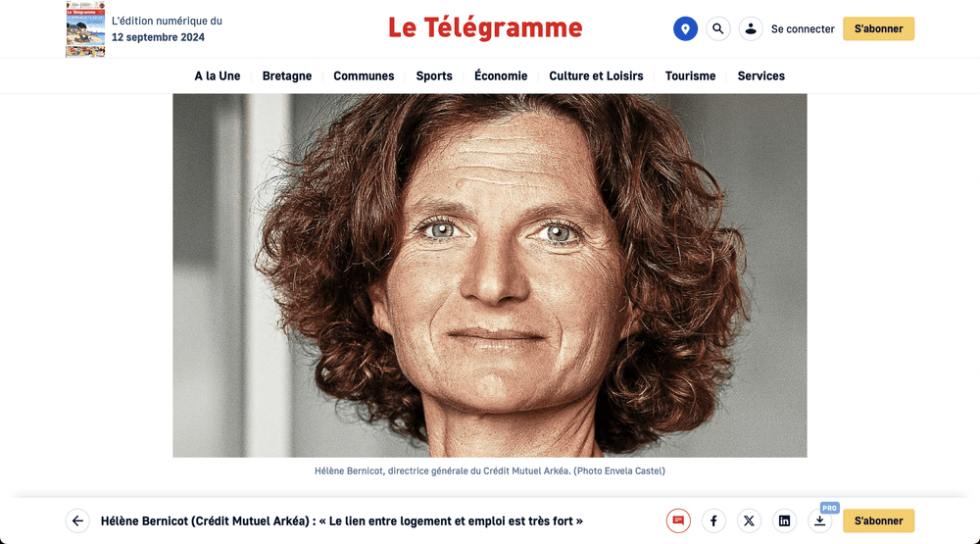Share the article on X

[749, 520]
